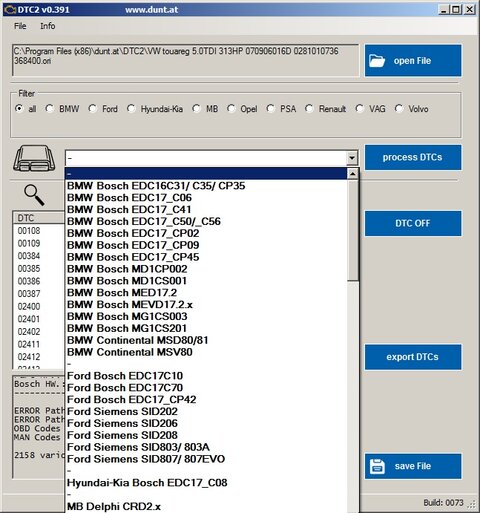Select the Renault filter radio button
Viewport: 480px width, 513px height.
tap(309, 109)
